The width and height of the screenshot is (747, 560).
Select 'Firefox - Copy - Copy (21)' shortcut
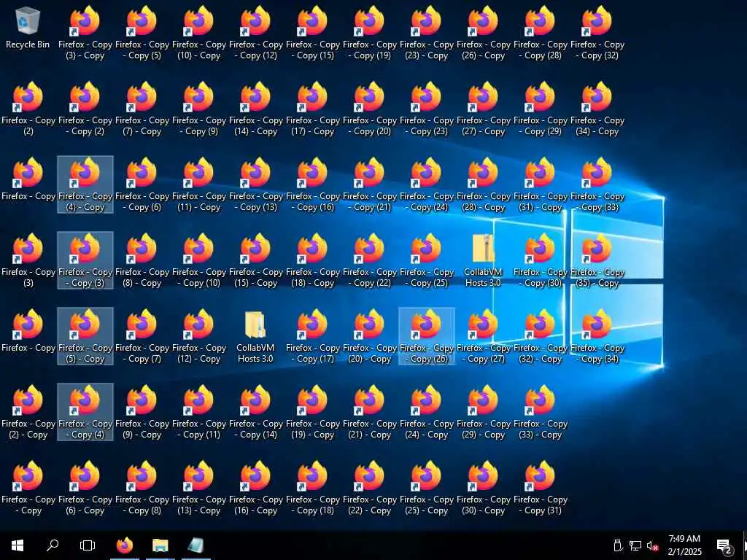point(370,184)
